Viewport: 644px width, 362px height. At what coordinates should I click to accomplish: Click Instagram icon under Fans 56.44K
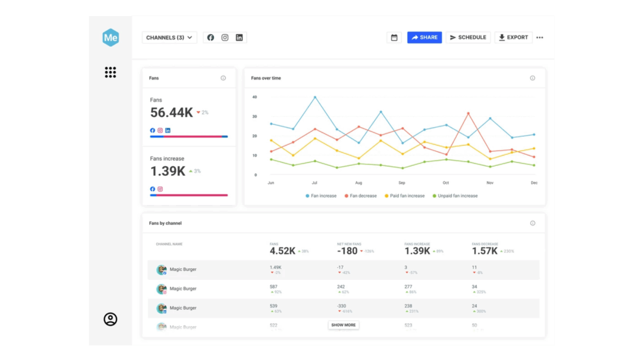160,130
